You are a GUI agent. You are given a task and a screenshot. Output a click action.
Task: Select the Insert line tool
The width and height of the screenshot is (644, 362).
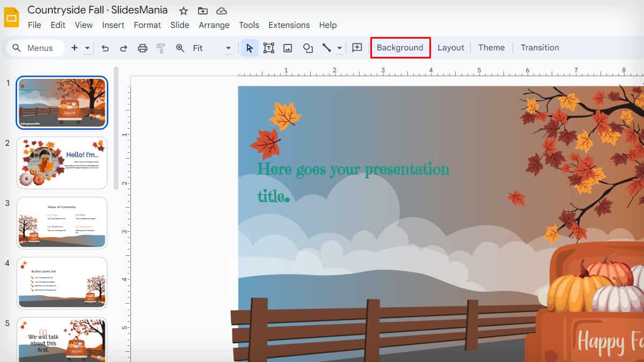[327, 48]
